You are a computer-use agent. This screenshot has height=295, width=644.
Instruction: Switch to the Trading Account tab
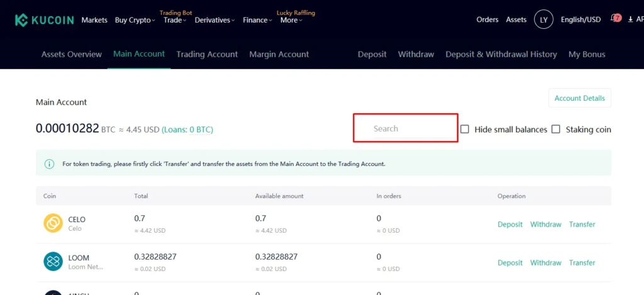click(207, 54)
